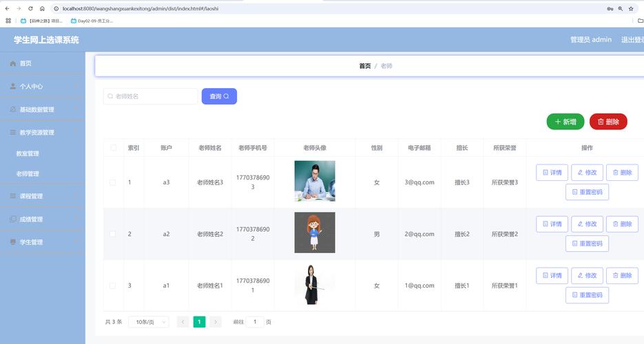Click 重置密码 for teacher a1
644x344 pixels.
click(x=587, y=294)
